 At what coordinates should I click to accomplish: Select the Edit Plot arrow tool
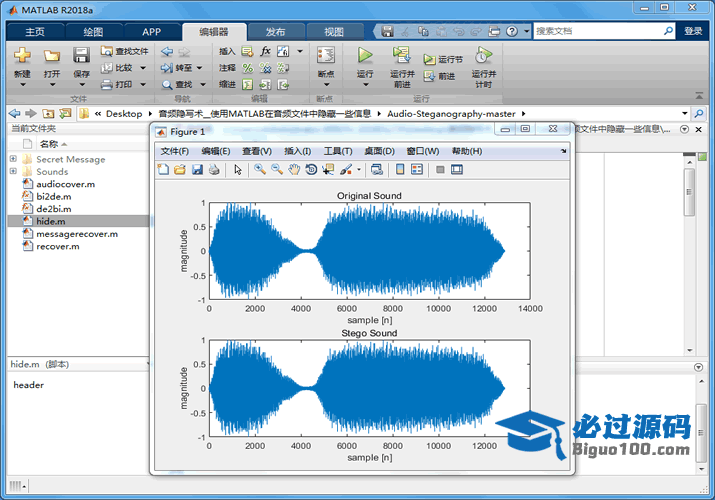pyautogui.click(x=238, y=170)
